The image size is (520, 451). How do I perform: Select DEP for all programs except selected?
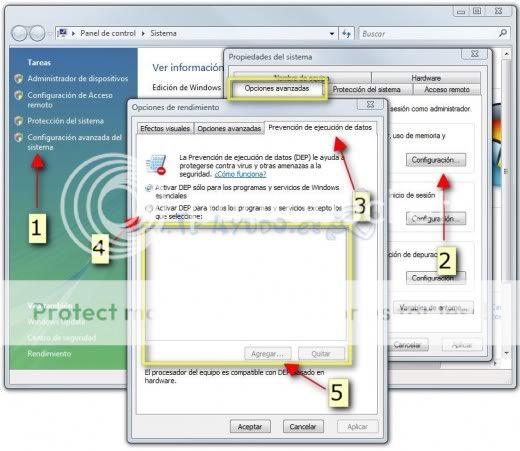tap(149, 208)
